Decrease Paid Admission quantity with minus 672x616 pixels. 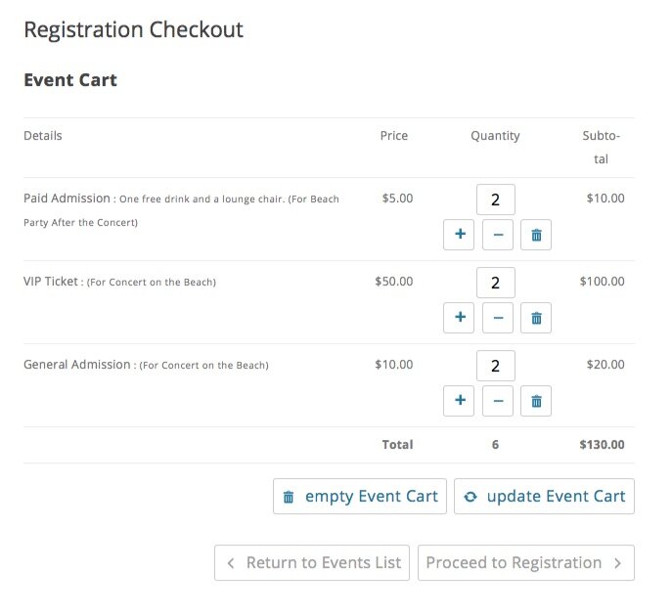pos(498,235)
